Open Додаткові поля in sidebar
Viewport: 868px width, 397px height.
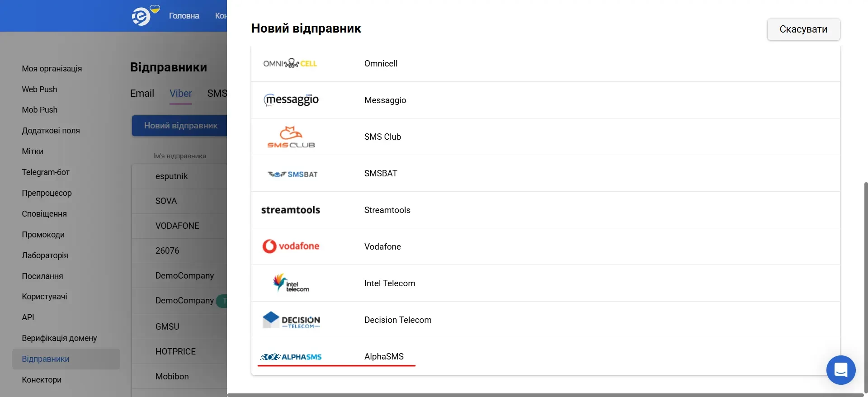click(x=51, y=131)
